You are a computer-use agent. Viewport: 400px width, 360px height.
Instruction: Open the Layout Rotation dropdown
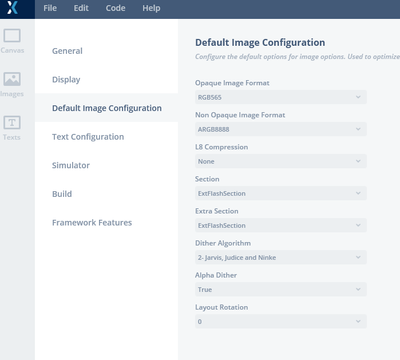tap(281, 321)
